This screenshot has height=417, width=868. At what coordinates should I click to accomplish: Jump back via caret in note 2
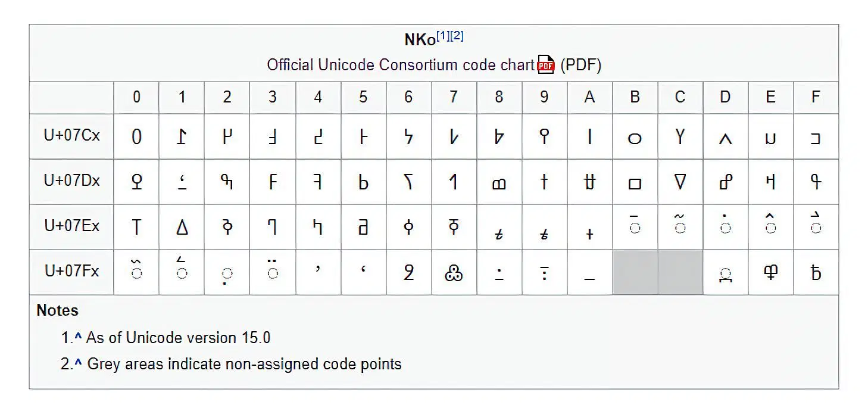click(x=78, y=364)
